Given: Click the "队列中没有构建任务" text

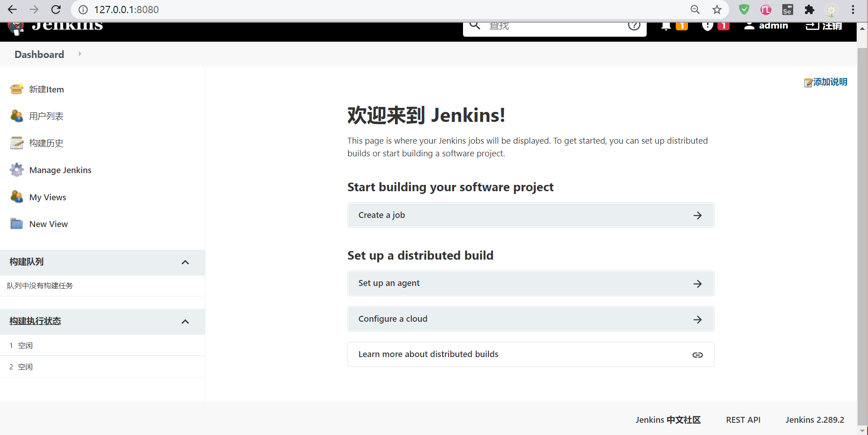Looking at the screenshot, I should [x=40, y=286].
